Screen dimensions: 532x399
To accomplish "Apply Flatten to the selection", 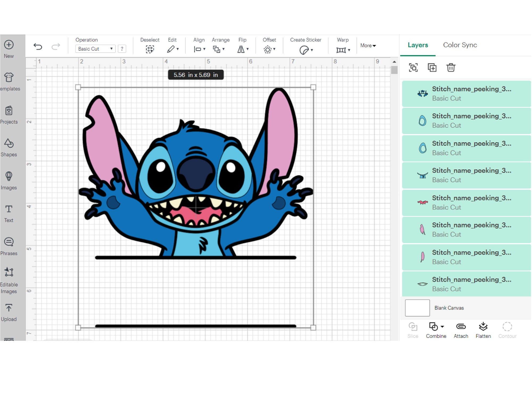I will (483, 329).
